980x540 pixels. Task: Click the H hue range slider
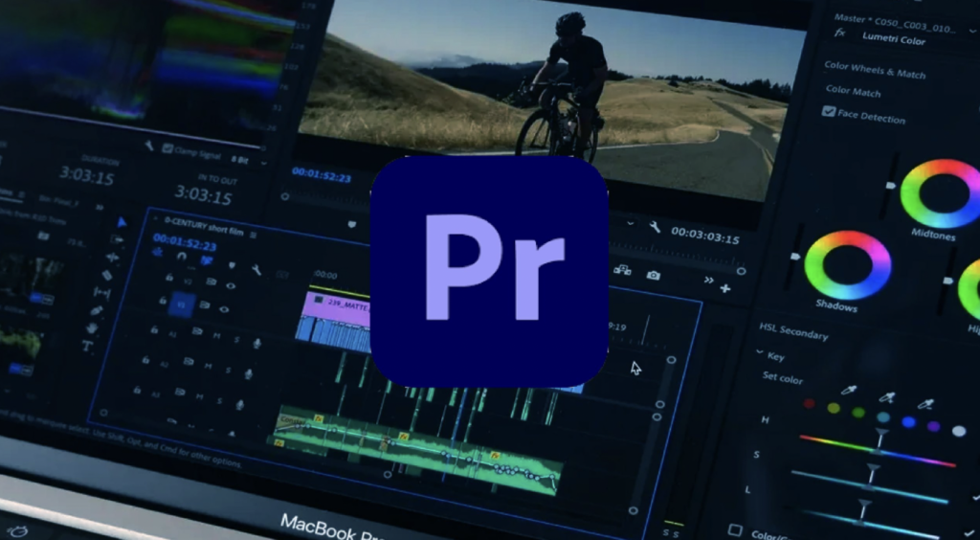(878, 451)
